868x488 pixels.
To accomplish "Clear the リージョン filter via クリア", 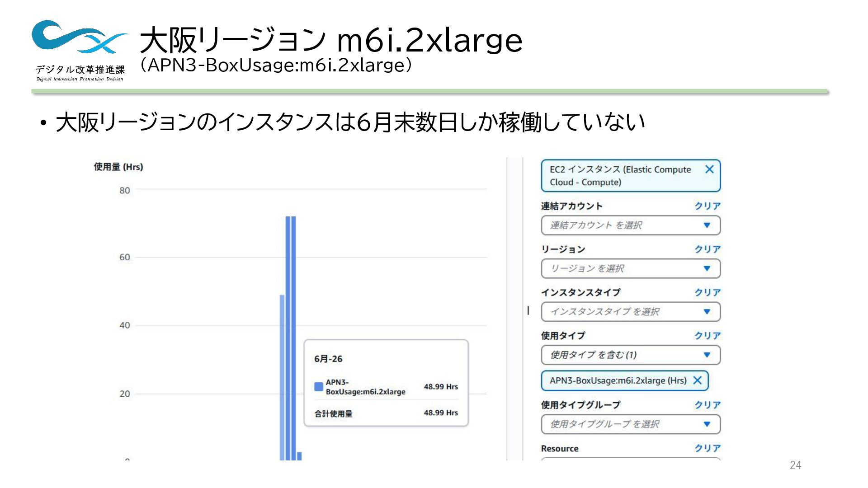I will pos(708,249).
